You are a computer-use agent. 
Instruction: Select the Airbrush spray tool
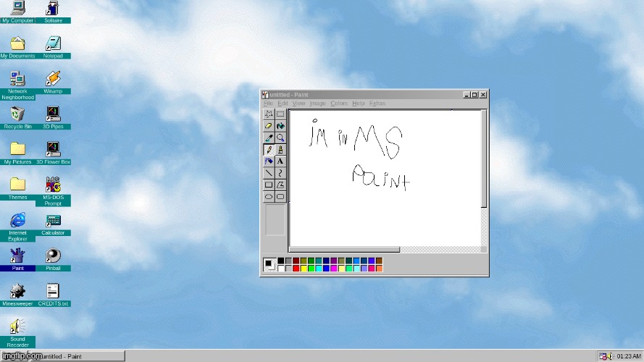[x=269, y=161]
